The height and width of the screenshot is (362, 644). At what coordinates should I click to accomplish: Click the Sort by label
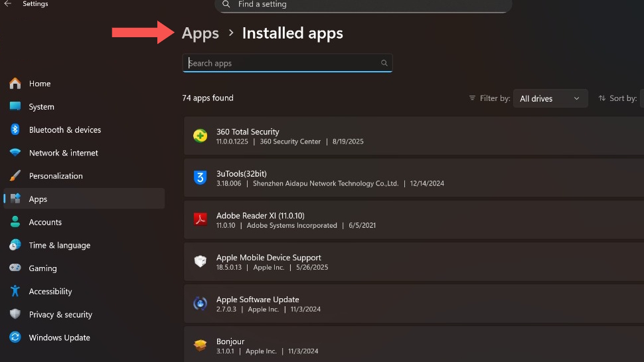click(x=623, y=98)
